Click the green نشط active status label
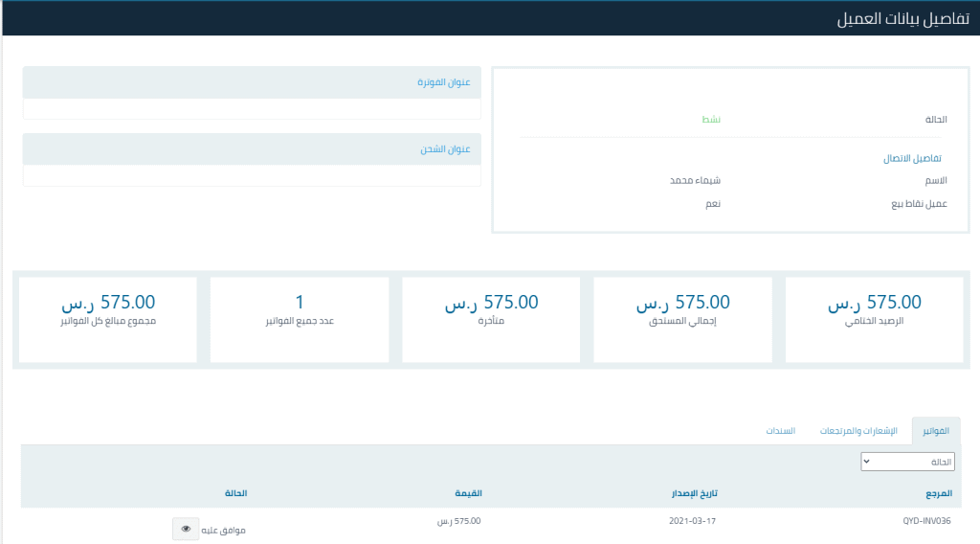Image resolution: width=980 pixels, height=544 pixels. [708, 120]
